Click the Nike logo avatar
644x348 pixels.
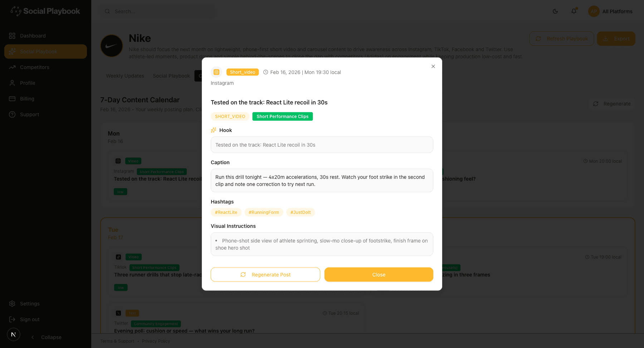click(x=112, y=46)
